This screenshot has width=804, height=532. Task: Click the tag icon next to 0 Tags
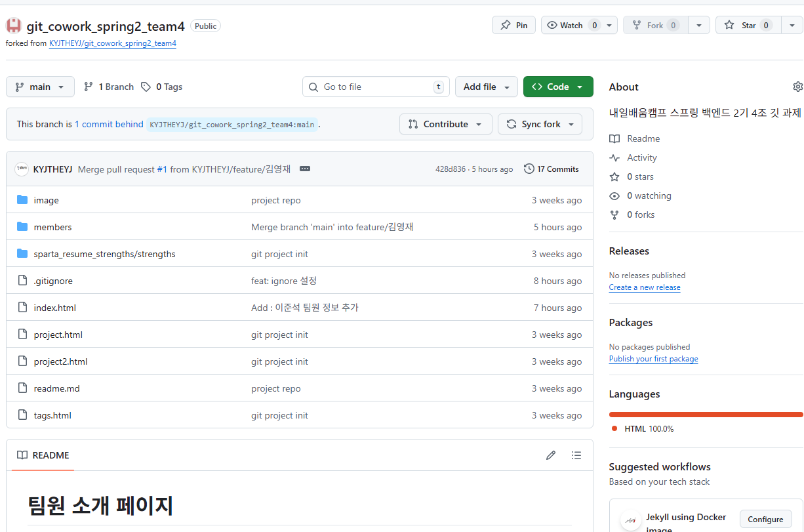tap(146, 87)
